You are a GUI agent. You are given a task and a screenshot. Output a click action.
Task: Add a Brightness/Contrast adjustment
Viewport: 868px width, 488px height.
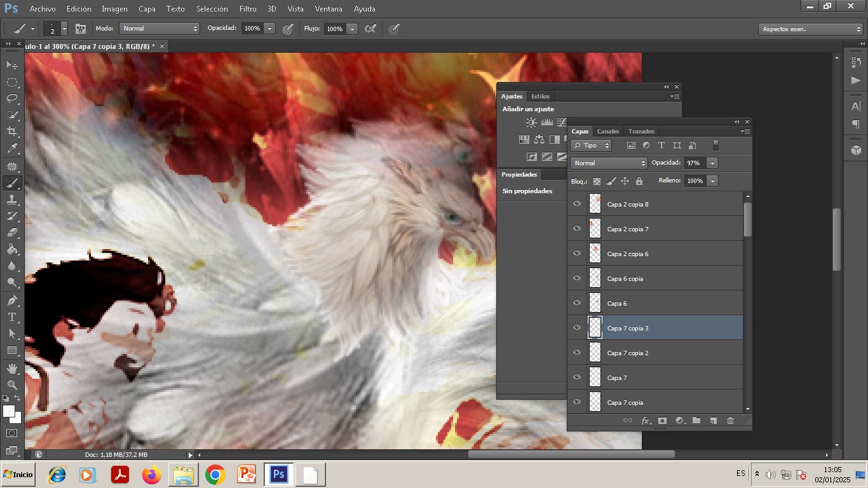[531, 123]
